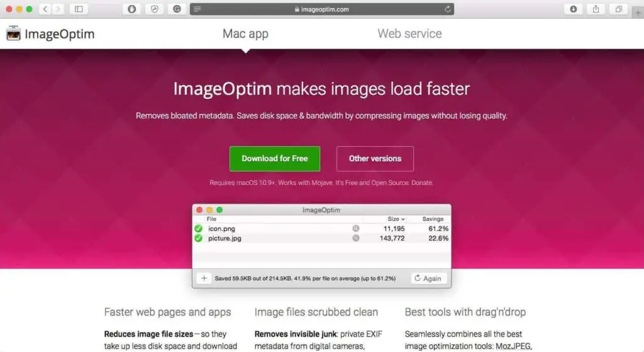Open the Opera-style extension icon in toolbar
This screenshot has width=644, height=352.
pos(132,9)
